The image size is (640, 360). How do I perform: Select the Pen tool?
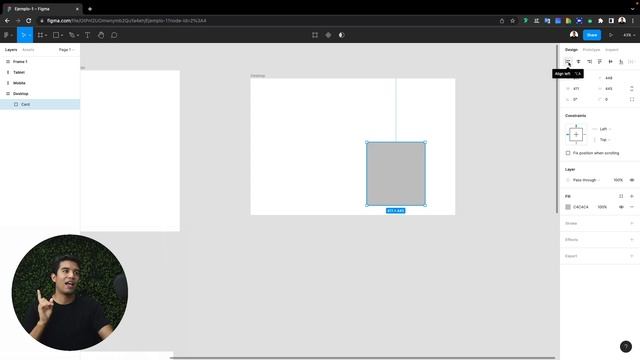click(71, 35)
